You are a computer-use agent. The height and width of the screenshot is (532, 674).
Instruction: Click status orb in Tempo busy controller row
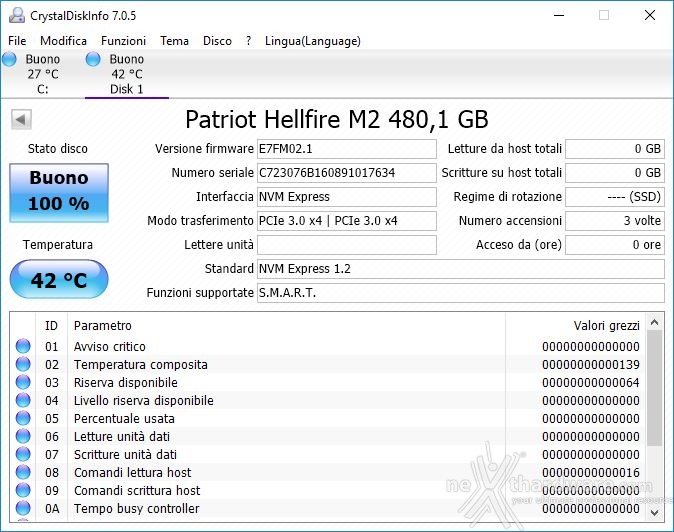click(23, 508)
